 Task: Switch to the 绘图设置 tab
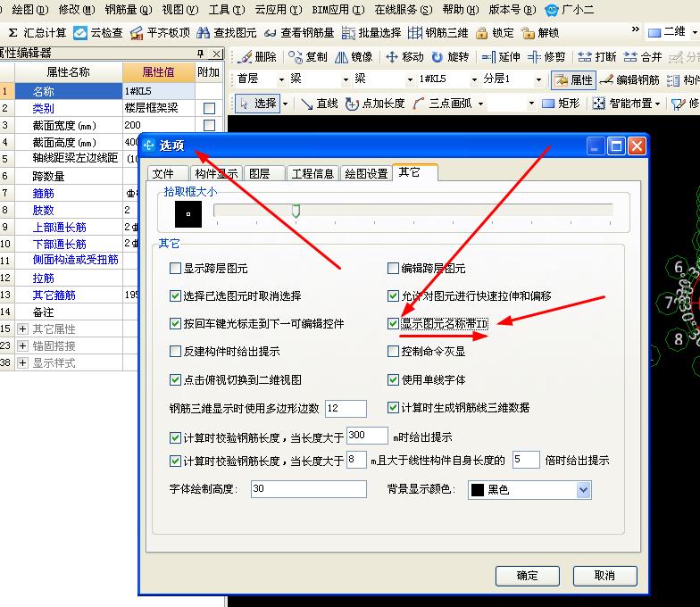pos(366,173)
